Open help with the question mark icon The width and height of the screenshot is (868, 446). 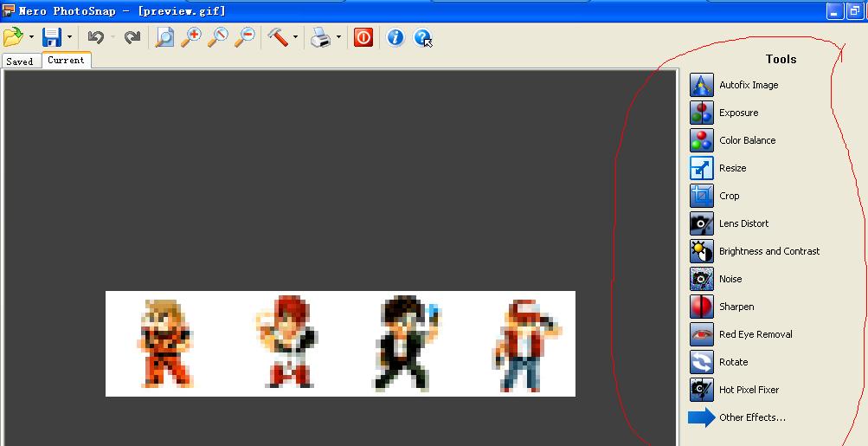pos(422,38)
